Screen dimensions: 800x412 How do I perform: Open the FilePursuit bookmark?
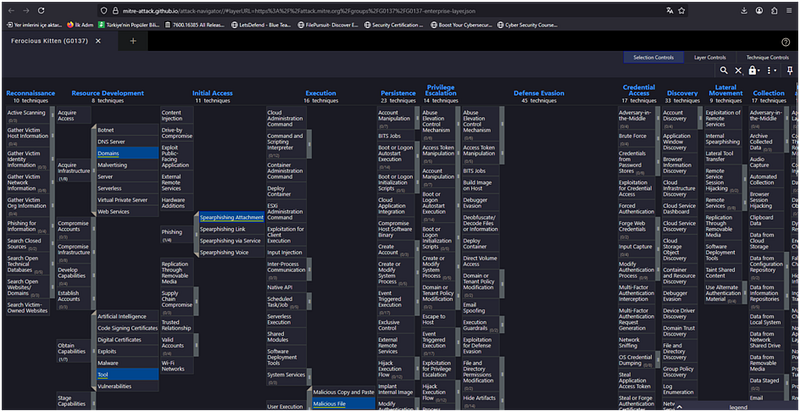pyautogui.click(x=329, y=24)
